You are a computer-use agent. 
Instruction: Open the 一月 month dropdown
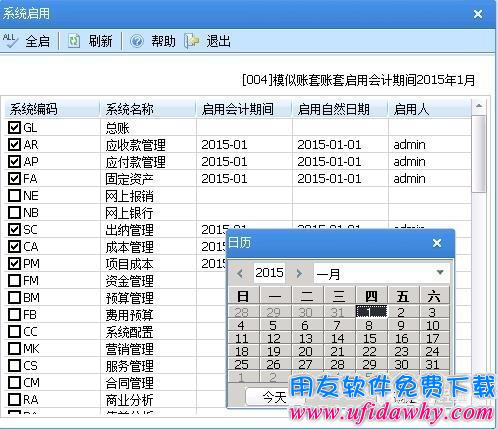tap(440, 273)
